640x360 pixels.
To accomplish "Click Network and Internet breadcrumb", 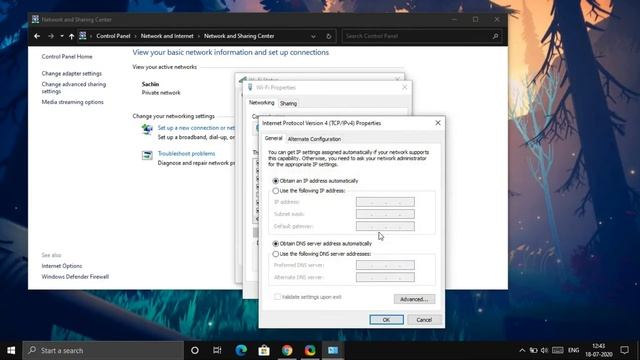I will click(167, 36).
